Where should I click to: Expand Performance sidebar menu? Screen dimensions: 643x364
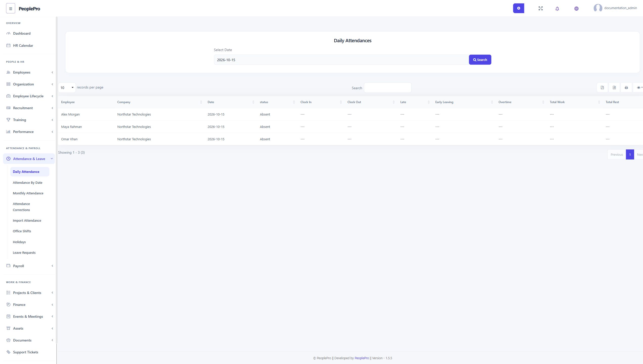tap(29, 132)
